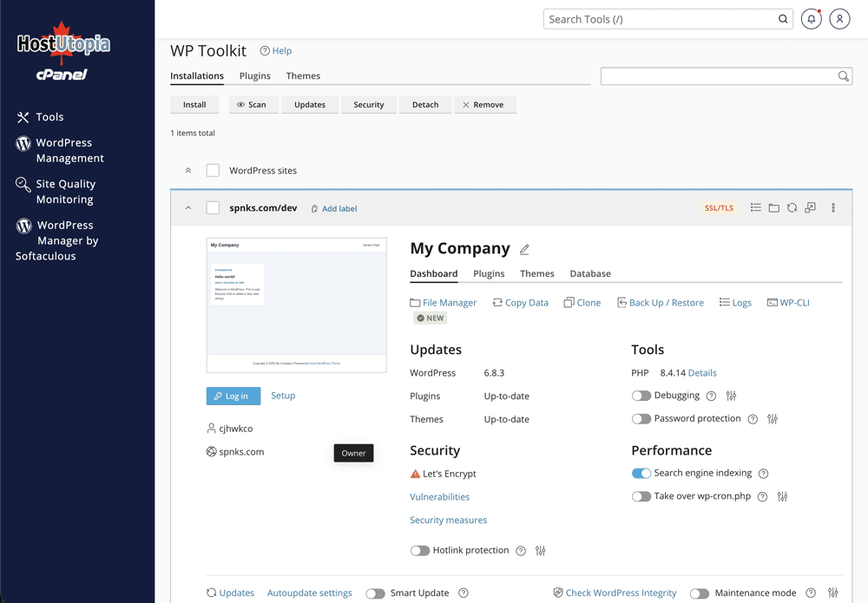Click the Search Tools input field
Image resolution: width=868 pixels, height=603 pixels.
pos(660,19)
